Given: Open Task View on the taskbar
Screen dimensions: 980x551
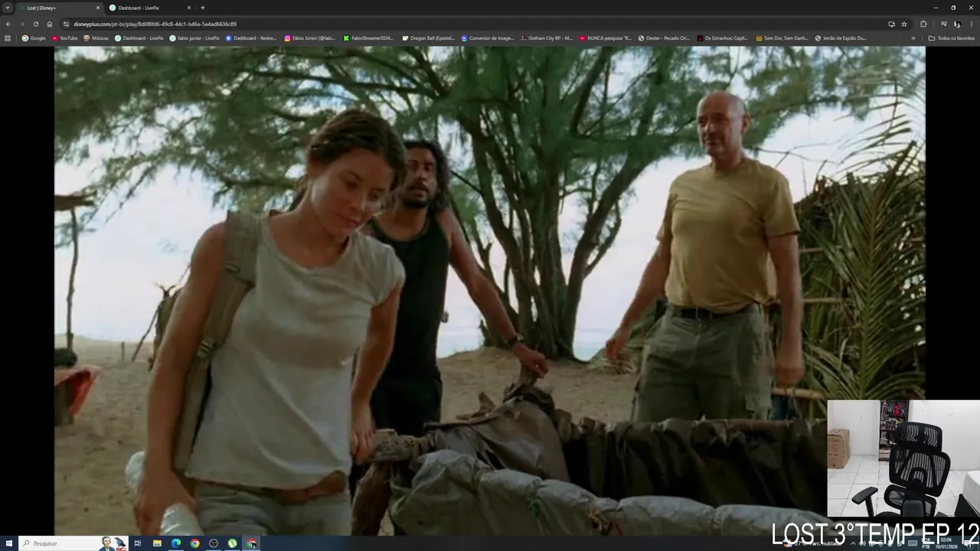Looking at the screenshot, I should [138, 543].
